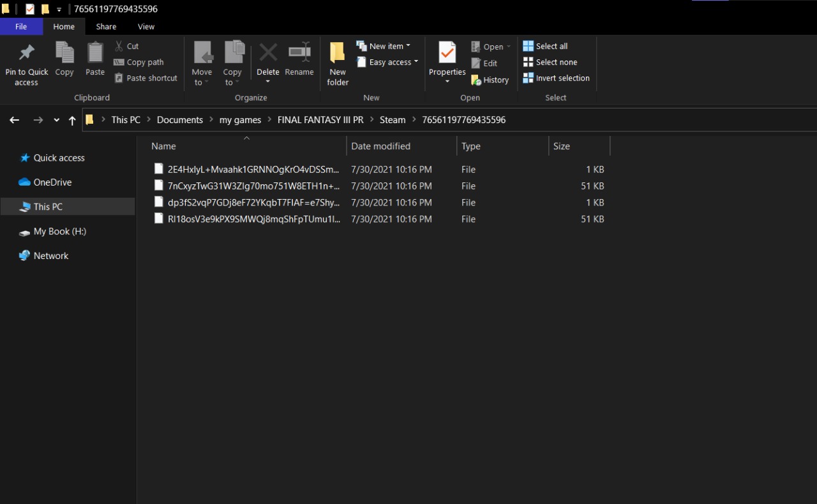Click the red Delete icon

coord(268,53)
